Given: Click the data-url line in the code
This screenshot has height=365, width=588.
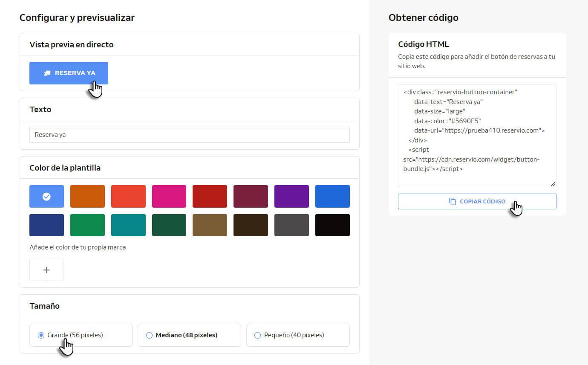Looking at the screenshot, I should coord(479,130).
